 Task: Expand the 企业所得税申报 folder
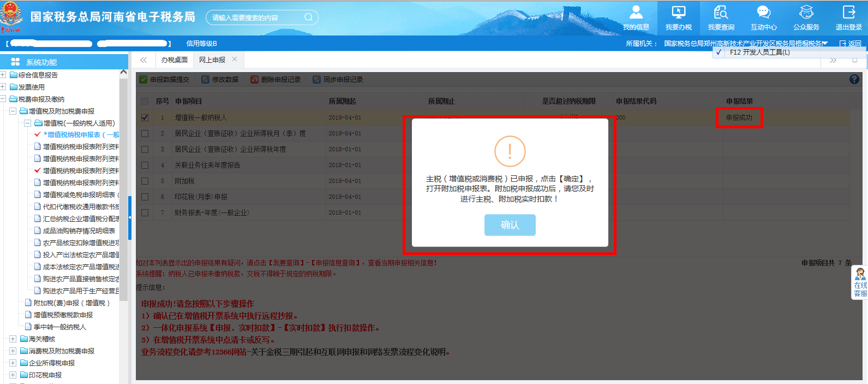tap(13, 363)
